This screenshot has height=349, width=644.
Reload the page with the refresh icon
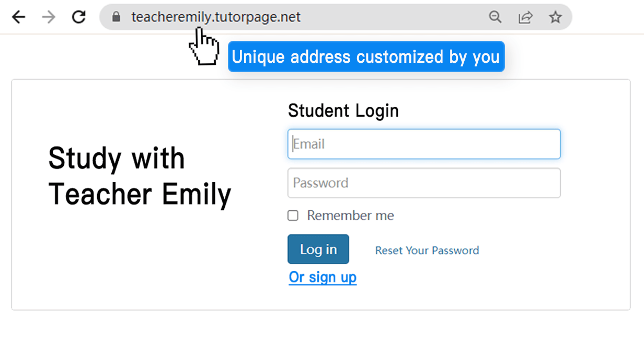tap(78, 16)
